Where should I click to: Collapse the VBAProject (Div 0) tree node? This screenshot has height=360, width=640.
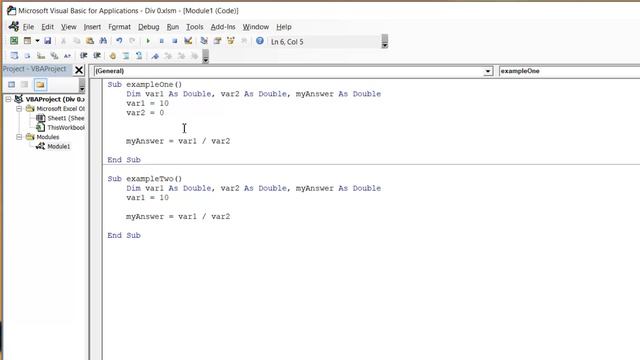tap(8, 99)
